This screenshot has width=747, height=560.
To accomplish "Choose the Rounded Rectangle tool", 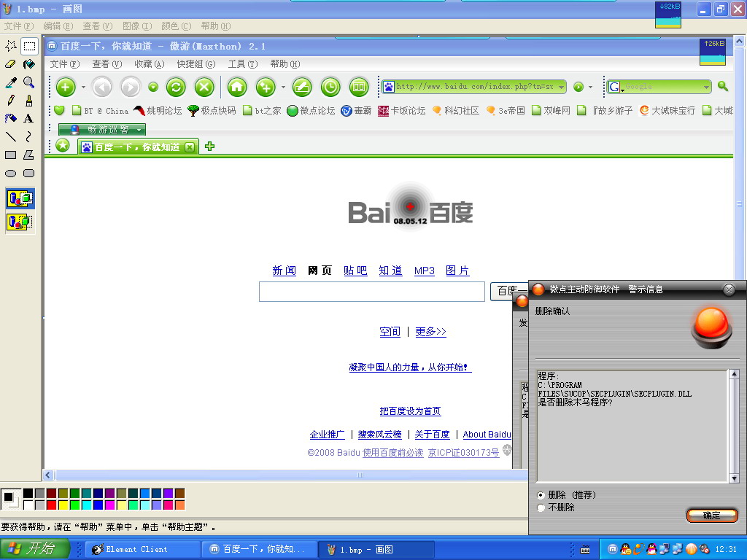I will (x=29, y=174).
